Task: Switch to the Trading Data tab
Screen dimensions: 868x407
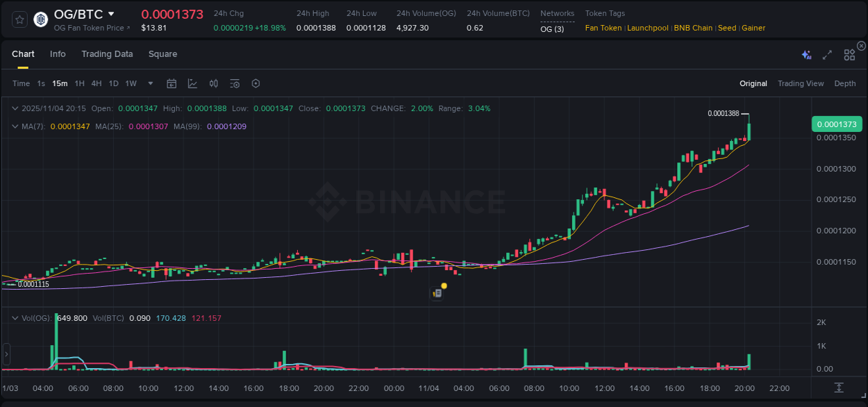Action: (x=107, y=53)
